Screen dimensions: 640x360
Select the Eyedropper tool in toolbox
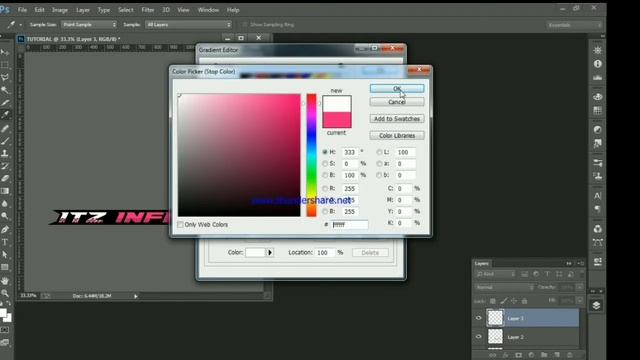(4, 116)
